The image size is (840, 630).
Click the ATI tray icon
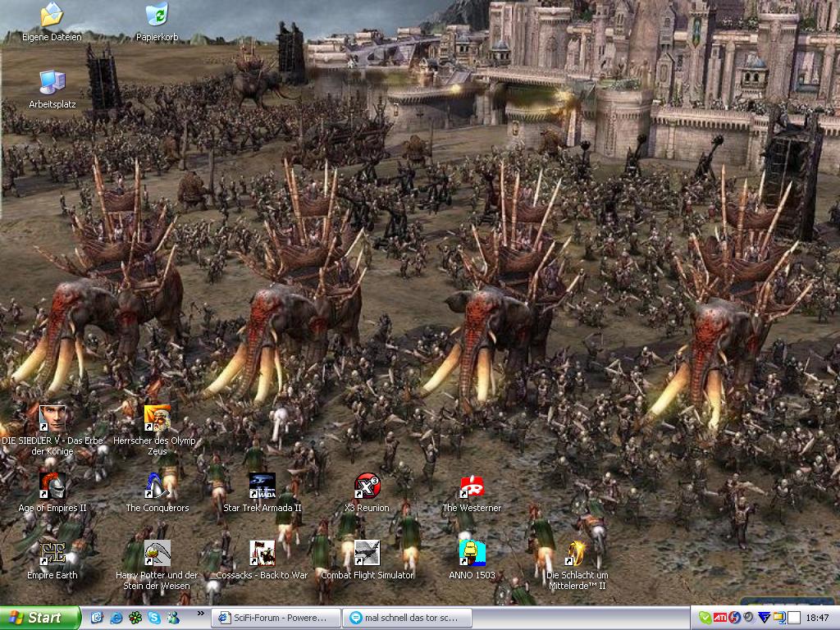click(x=719, y=618)
